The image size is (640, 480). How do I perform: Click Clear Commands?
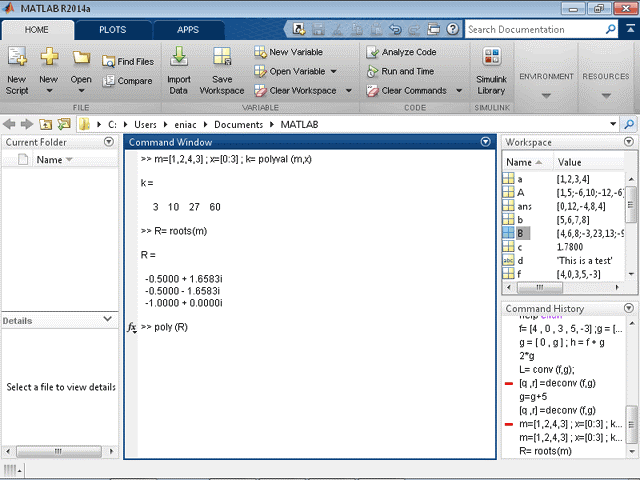click(x=407, y=91)
